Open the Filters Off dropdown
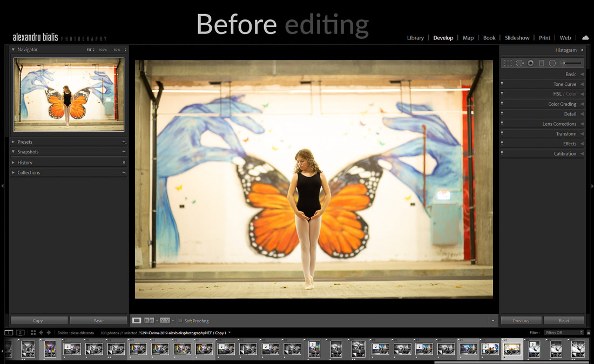This screenshot has height=364, width=594. point(564,333)
